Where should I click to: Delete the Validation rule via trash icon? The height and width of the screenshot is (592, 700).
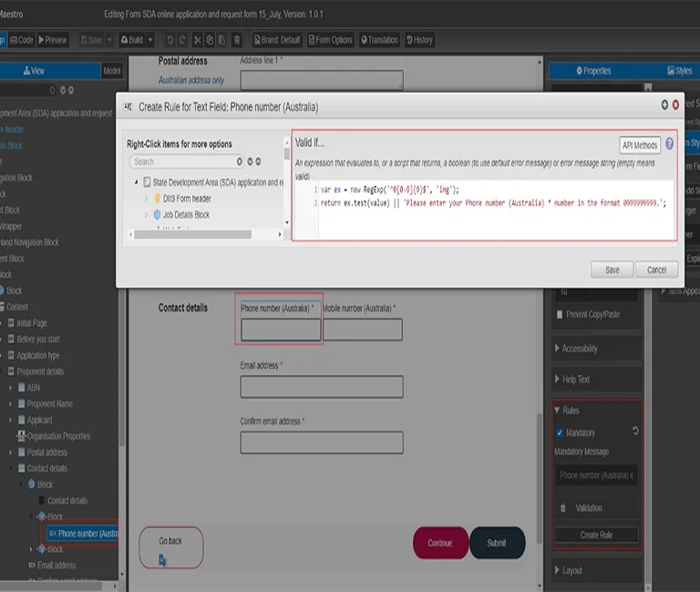click(562, 507)
